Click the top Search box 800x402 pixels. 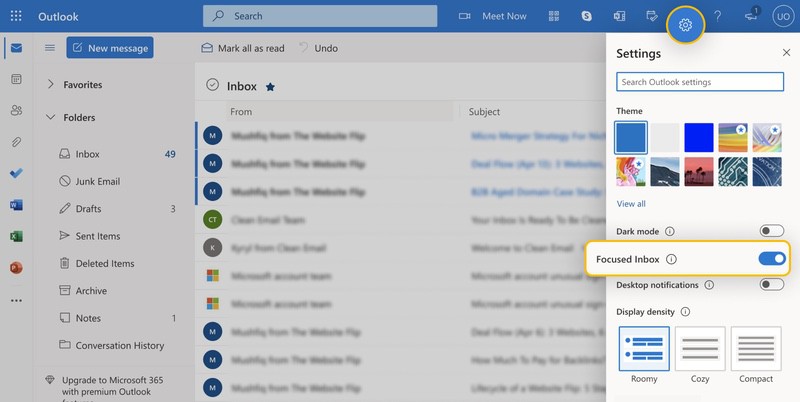(x=320, y=16)
